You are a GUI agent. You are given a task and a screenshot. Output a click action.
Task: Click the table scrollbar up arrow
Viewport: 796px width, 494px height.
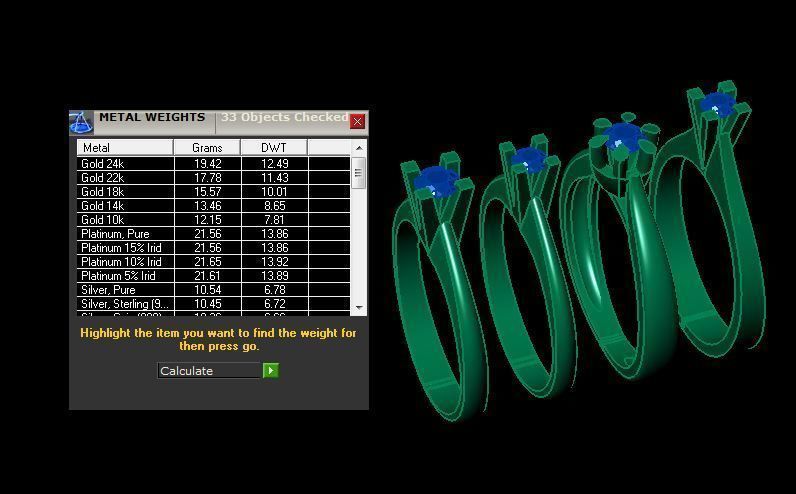[x=359, y=148]
